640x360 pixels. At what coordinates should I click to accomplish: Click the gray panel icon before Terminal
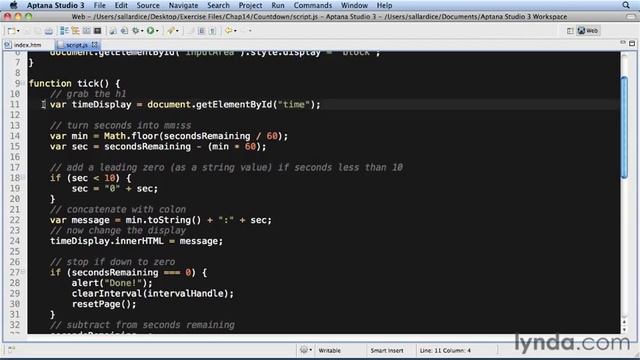coord(87,31)
